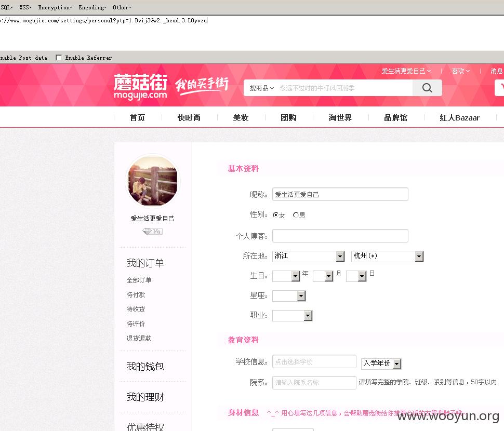Go to the 美妆 navigation tab
This screenshot has width=504, height=431.
tap(241, 117)
